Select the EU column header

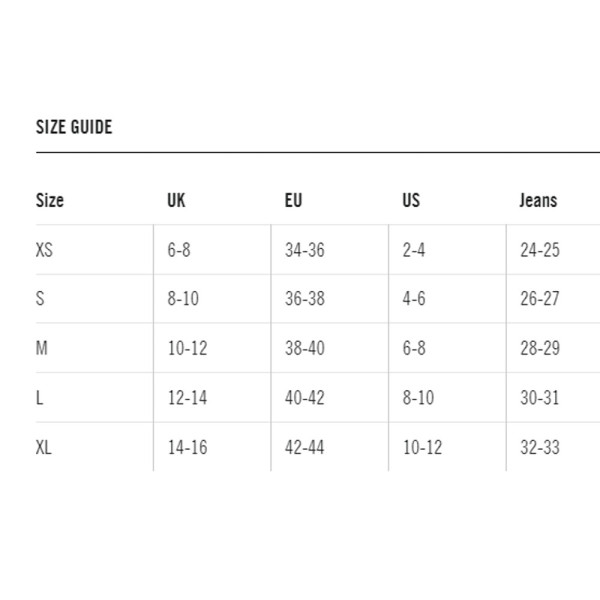[x=293, y=200]
